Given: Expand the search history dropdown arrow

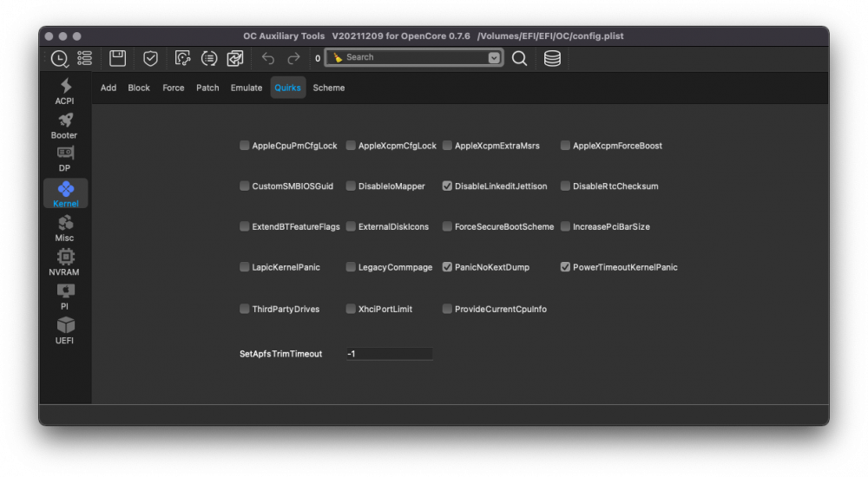Looking at the screenshot, I should [x=494, y=57].
